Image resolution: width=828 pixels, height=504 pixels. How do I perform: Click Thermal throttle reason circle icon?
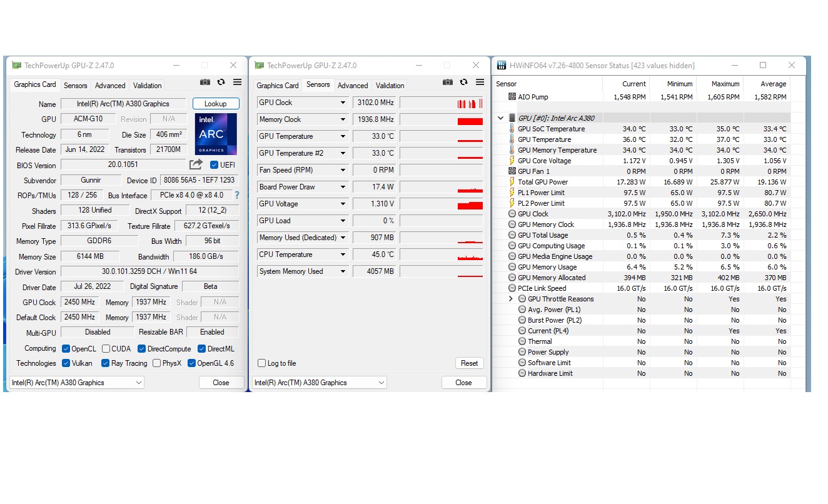[522, 341]
